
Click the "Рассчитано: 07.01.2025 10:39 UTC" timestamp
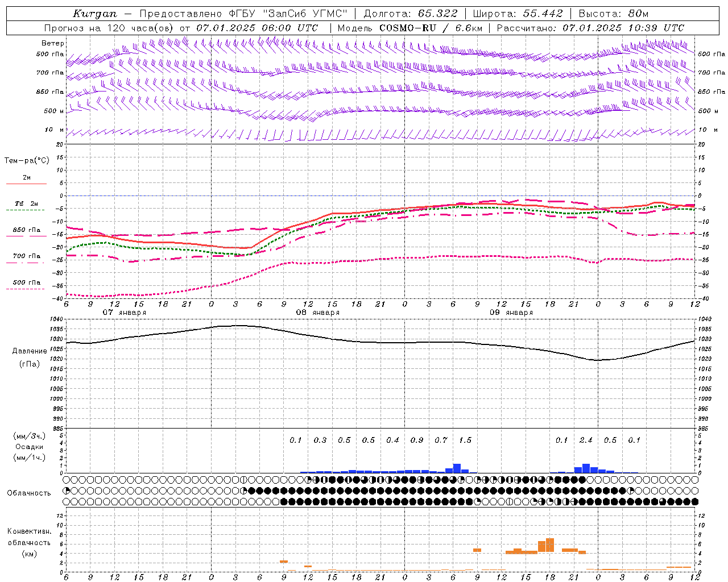click(x=590, y=28)
